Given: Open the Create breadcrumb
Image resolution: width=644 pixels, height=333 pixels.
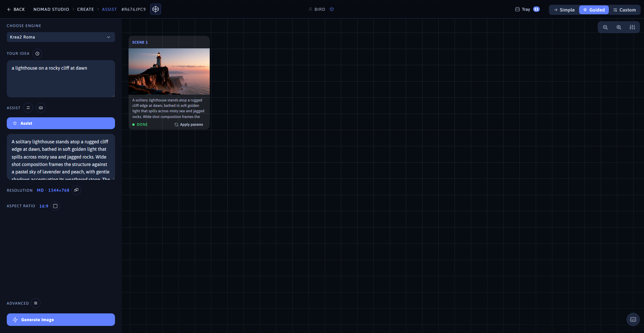Looking at the screenshot, I should [x=86, y=9].
